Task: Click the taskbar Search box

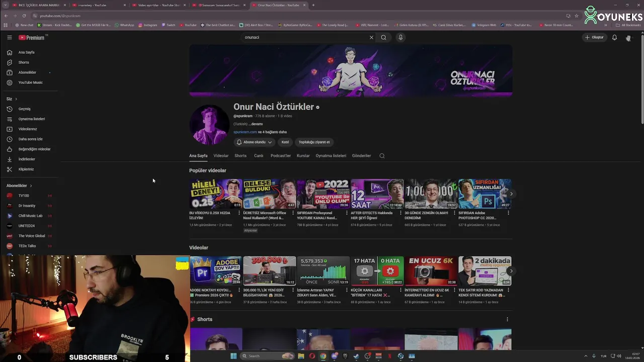Action: (x=268, y=356)
